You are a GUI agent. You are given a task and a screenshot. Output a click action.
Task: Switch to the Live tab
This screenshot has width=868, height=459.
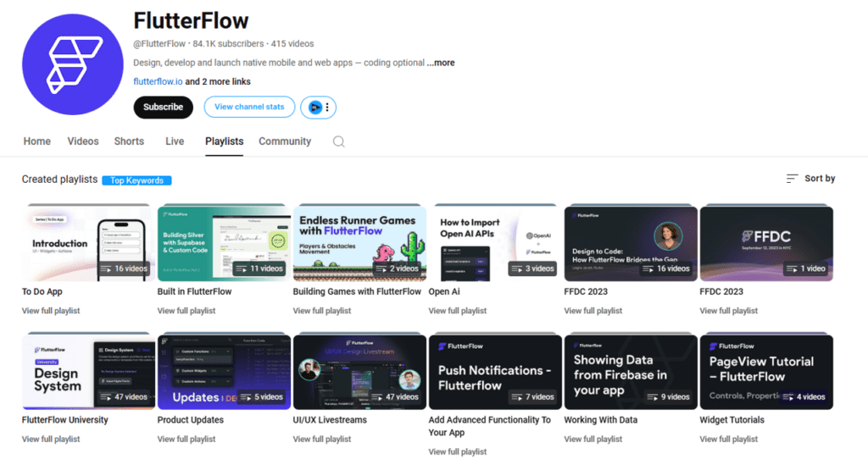click(175, 141)
